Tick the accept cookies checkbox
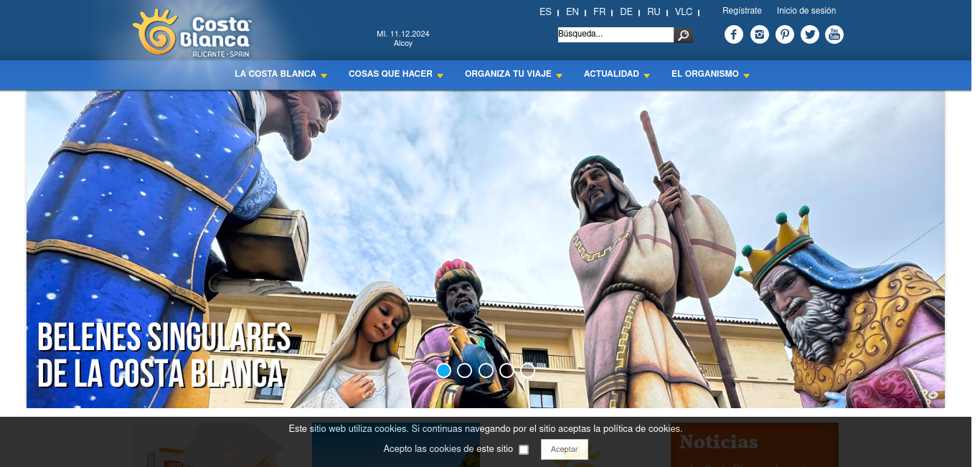Screen dimensions: 980x467 click(x=524, y=450)
